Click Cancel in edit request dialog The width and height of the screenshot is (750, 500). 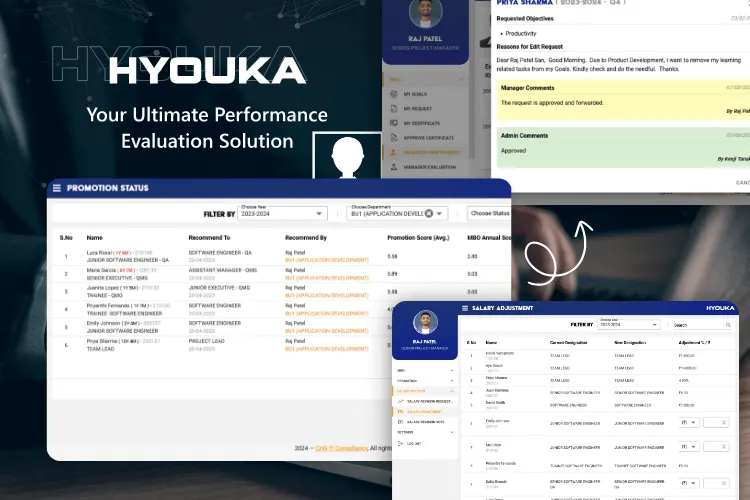(x=743, y=183)
